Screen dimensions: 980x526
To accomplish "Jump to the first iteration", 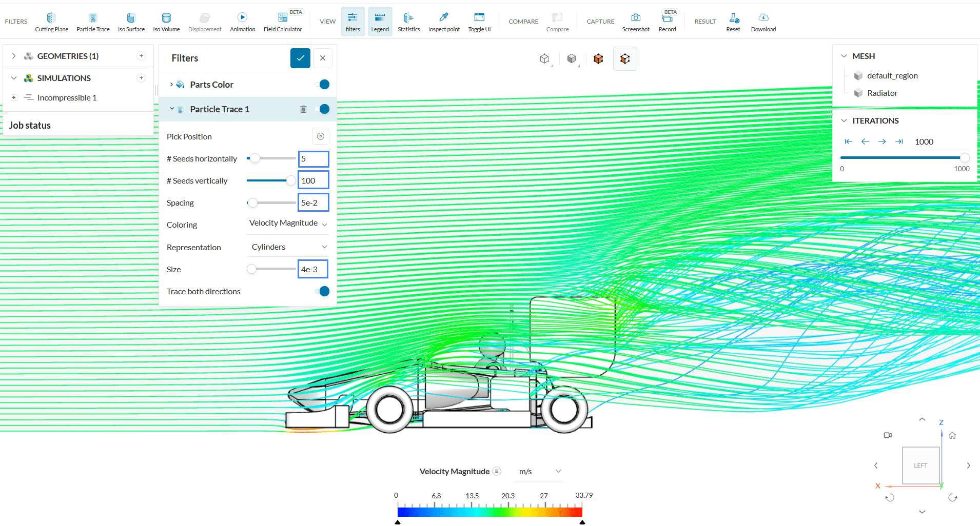I will (x=848, y=142).
